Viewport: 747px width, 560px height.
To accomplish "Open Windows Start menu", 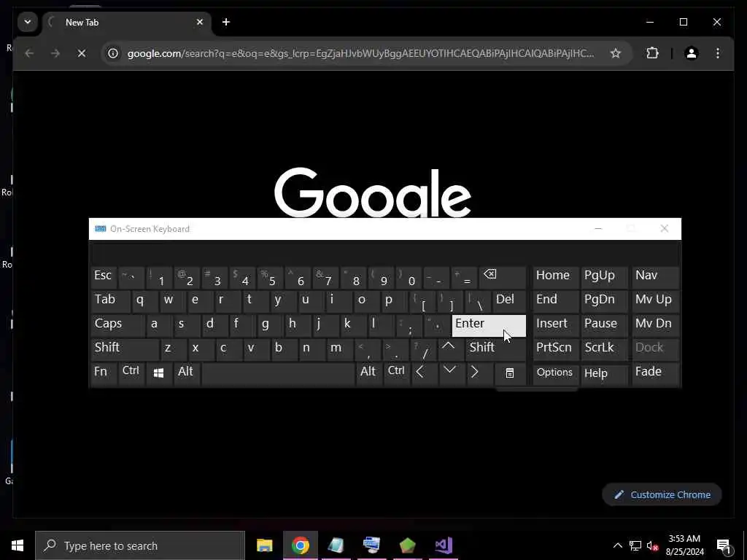I will click(x=18, y=545).
